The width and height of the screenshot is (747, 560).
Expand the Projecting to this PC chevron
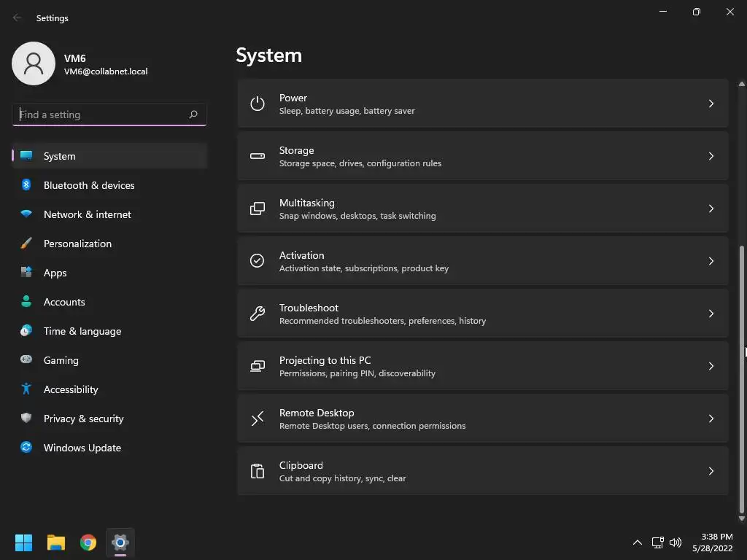point(711,366)
